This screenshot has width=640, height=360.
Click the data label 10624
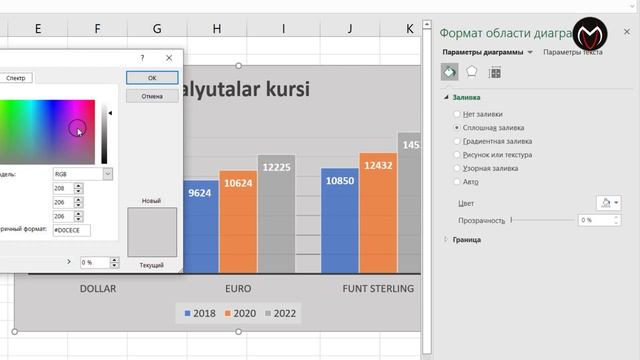click(x=238, y=183)
